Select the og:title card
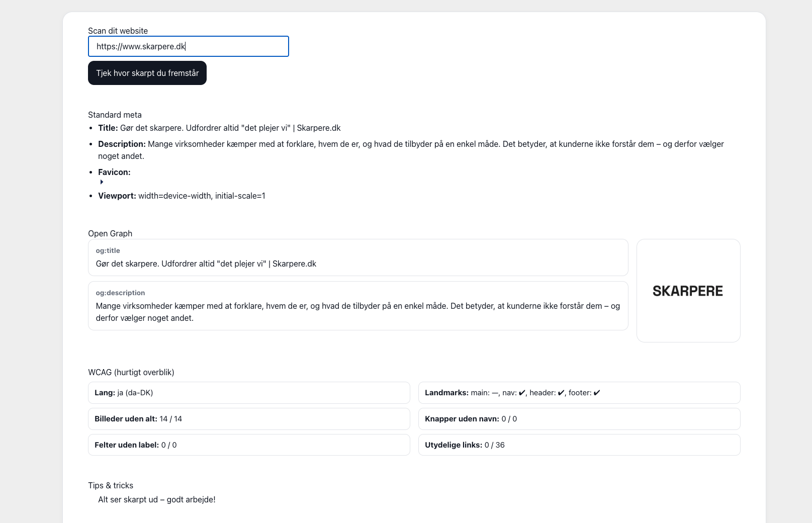Image resolution: width=812 pixels, height=523 pixels. 357,257
